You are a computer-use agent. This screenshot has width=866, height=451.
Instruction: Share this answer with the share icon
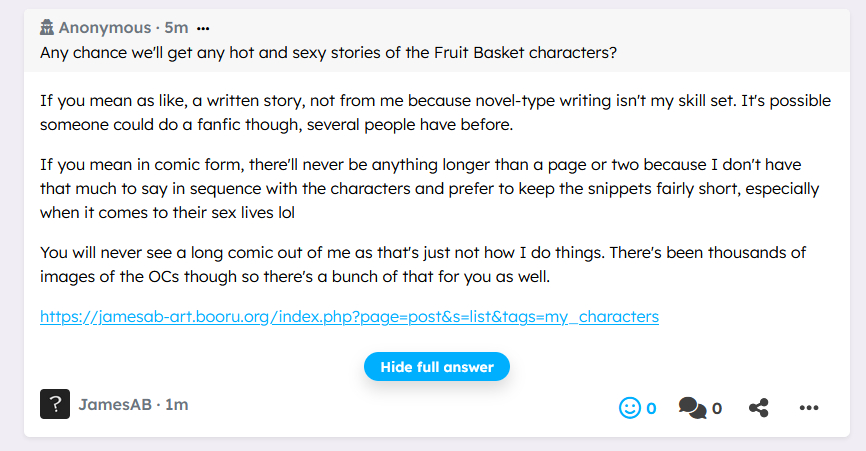click(760, 408)
